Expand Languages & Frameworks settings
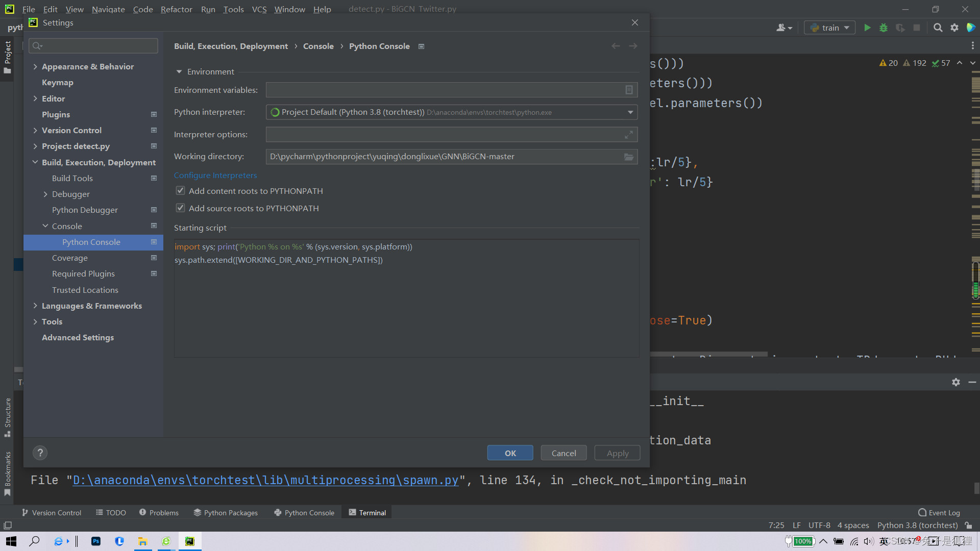 coord(35,306)
